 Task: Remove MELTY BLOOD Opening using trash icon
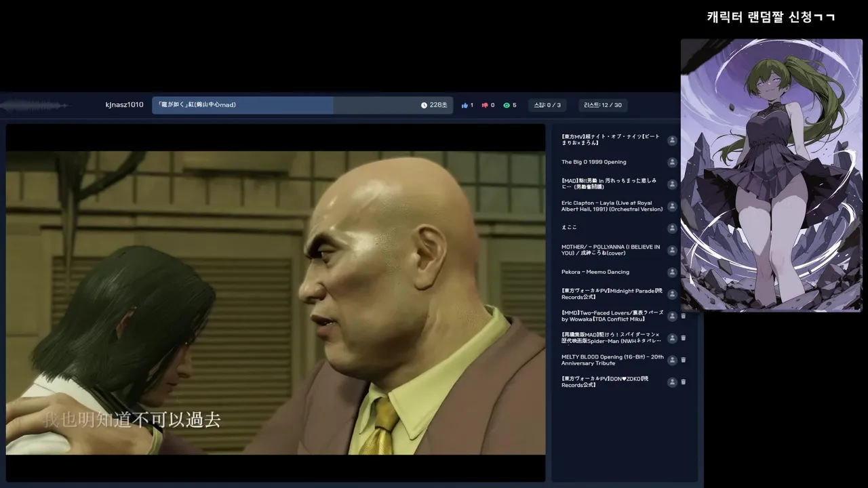(x=684, y=360)
